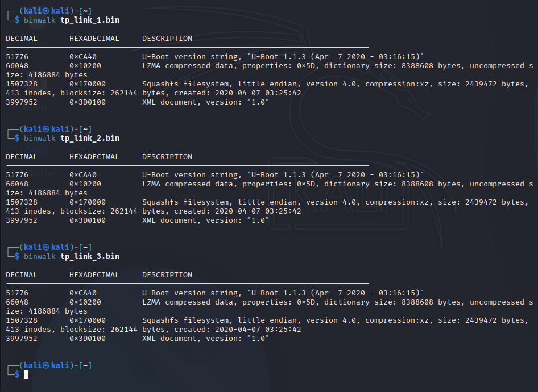
Task: Click "Squashfs filesystem" in tp_link_3.bin output
Action: [x=185, y=320]
